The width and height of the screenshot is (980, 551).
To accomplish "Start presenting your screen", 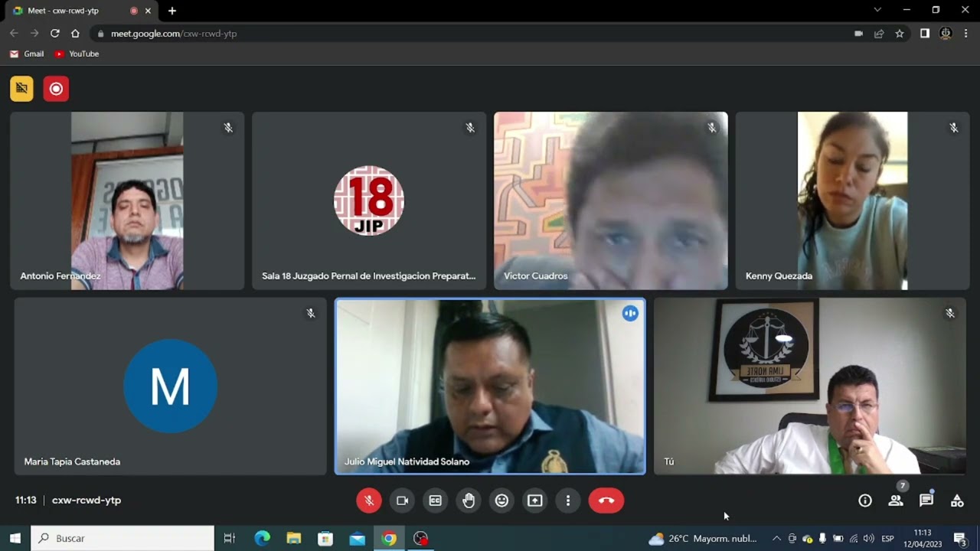I will click(x=534, y=500).
